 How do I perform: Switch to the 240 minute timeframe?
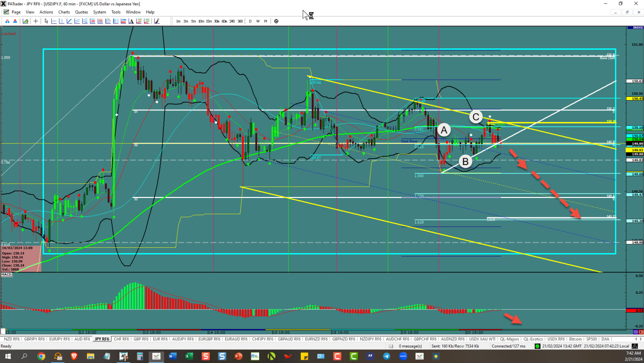232,21
